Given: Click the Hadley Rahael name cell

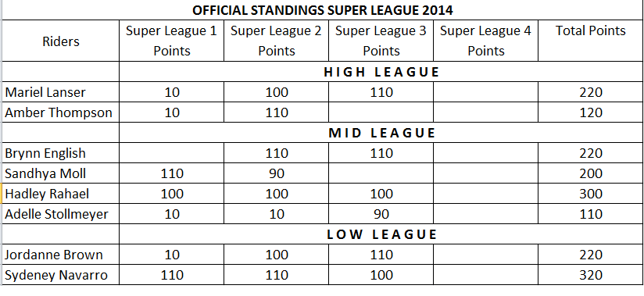Looking at the screenshot, I should coord(61,194).
